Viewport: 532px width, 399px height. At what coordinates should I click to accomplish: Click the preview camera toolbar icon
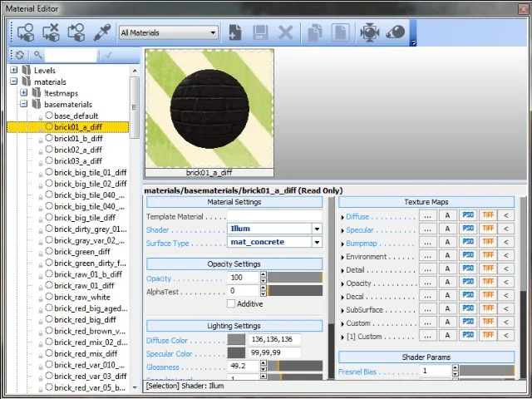click(x=369, y=33)
